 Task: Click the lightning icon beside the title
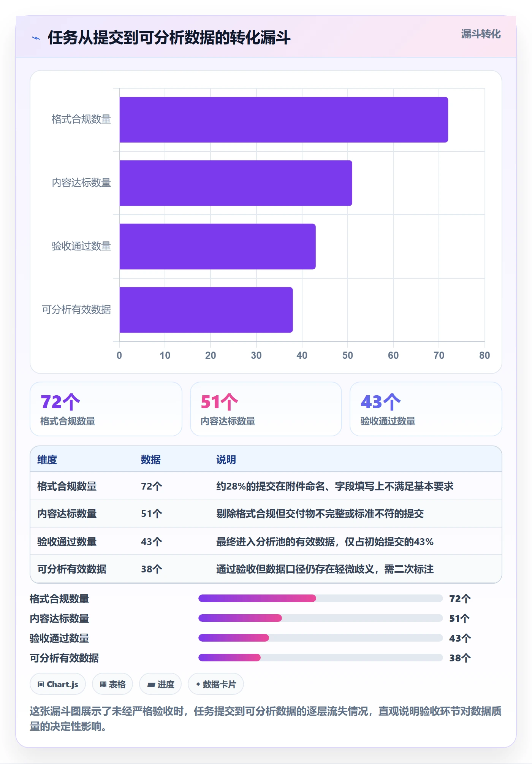click(x=36, y=38)
